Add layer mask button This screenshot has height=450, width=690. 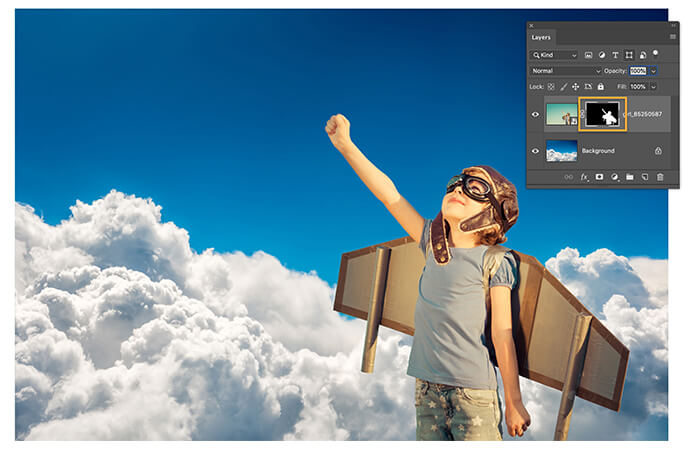[x=599, y=177]
